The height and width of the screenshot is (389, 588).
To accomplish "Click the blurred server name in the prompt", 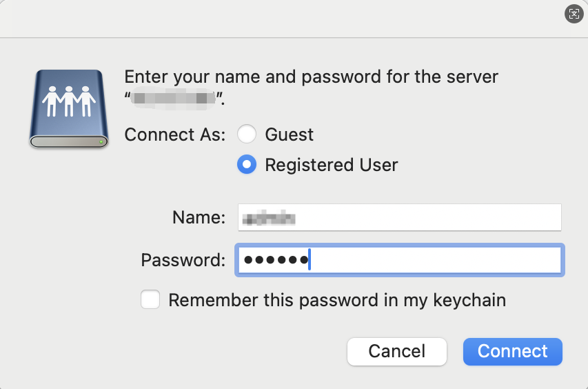I will pyautogui.click(x=176, y=99).
